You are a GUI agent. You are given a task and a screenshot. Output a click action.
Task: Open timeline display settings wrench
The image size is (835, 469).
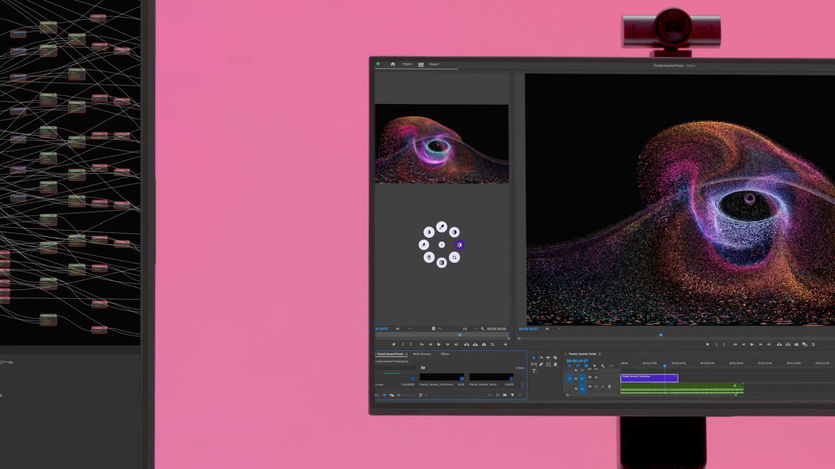pos(603,366)
